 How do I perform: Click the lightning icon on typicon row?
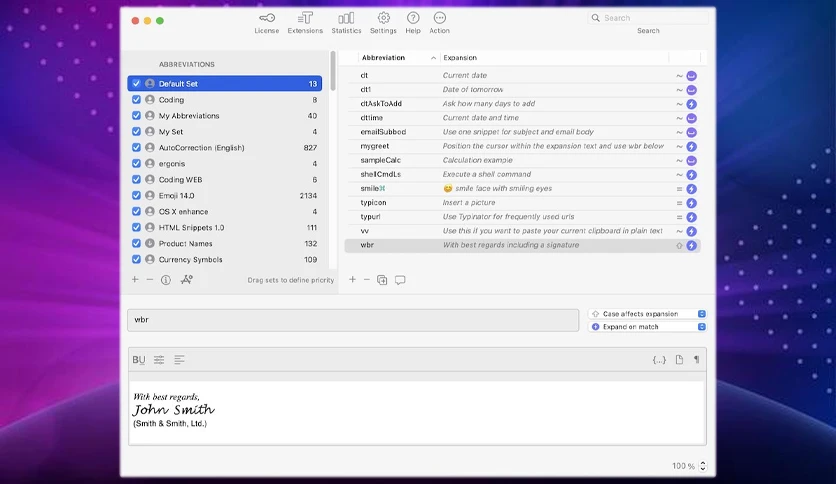[692, 203]
